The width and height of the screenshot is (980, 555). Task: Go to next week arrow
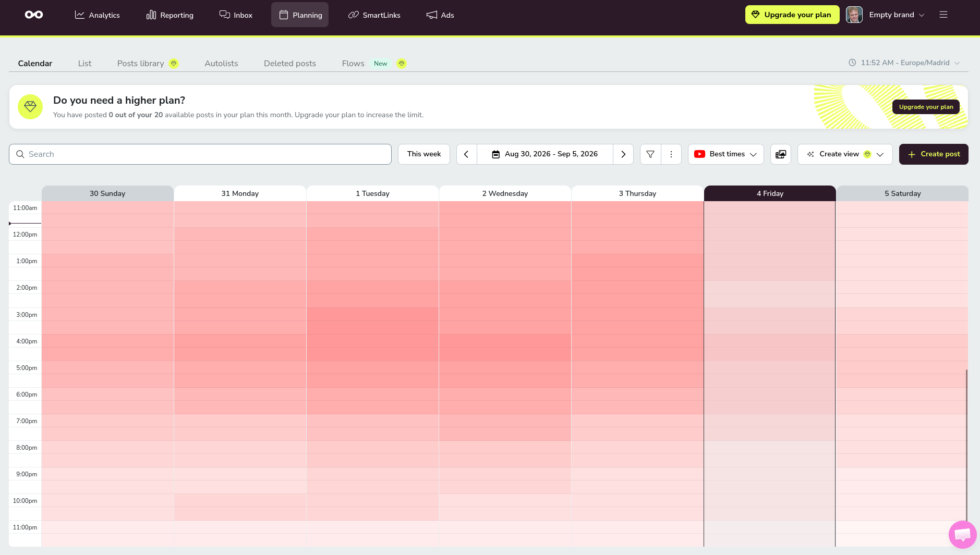(623, 154)
